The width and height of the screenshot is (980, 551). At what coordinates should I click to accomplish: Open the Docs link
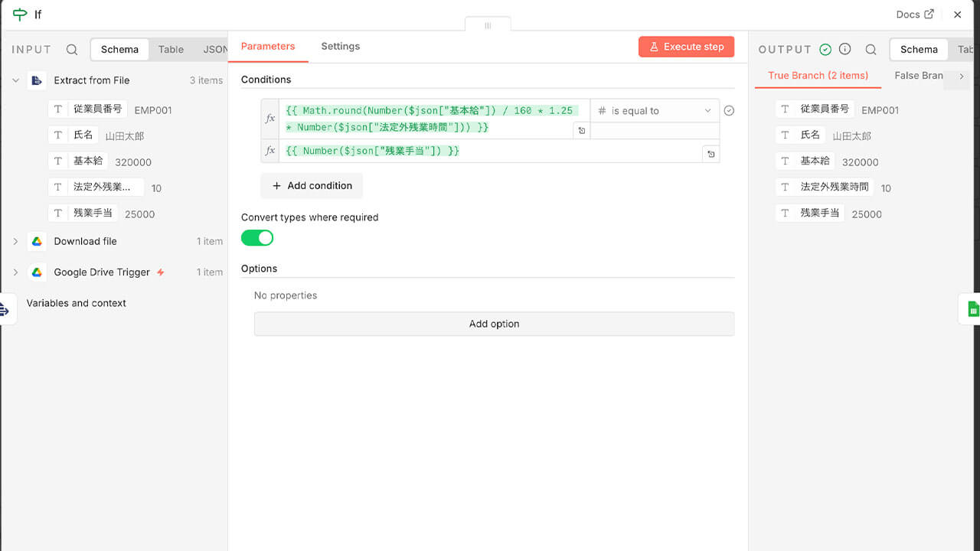tap(914, 15)
